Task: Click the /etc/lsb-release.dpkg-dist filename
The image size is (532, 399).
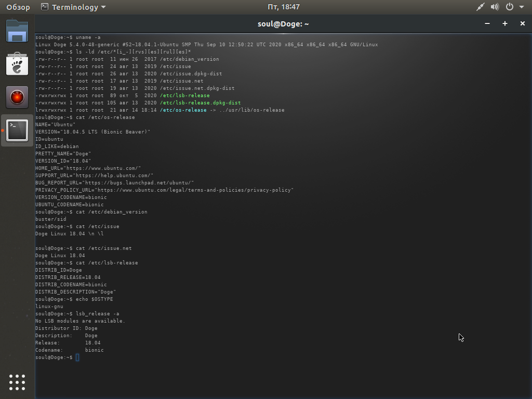Action: [x=201, y=103]
